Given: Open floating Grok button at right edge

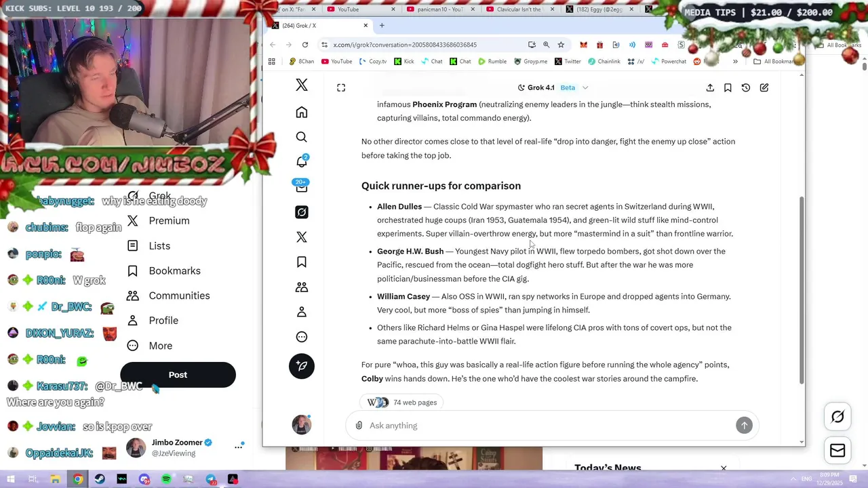Looking at the screenshot, I should tap(837, 417).
